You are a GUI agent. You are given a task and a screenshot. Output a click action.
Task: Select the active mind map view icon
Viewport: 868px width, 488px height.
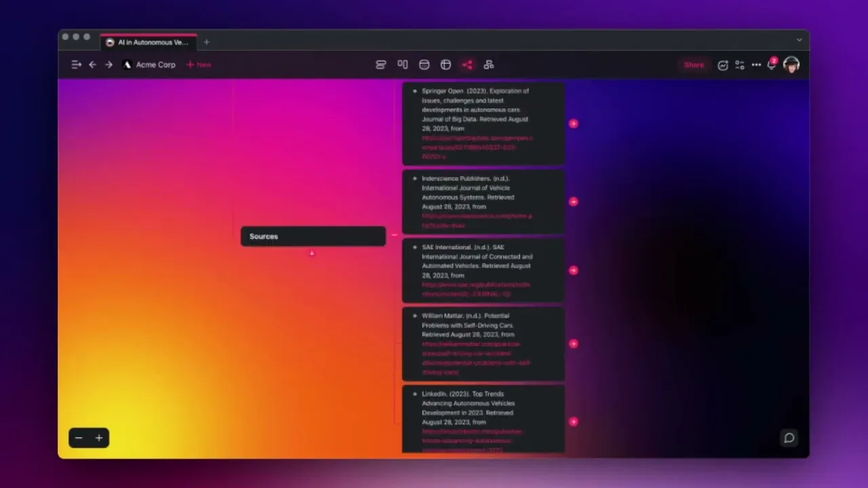pyautogui.click(x=467, y=65)
